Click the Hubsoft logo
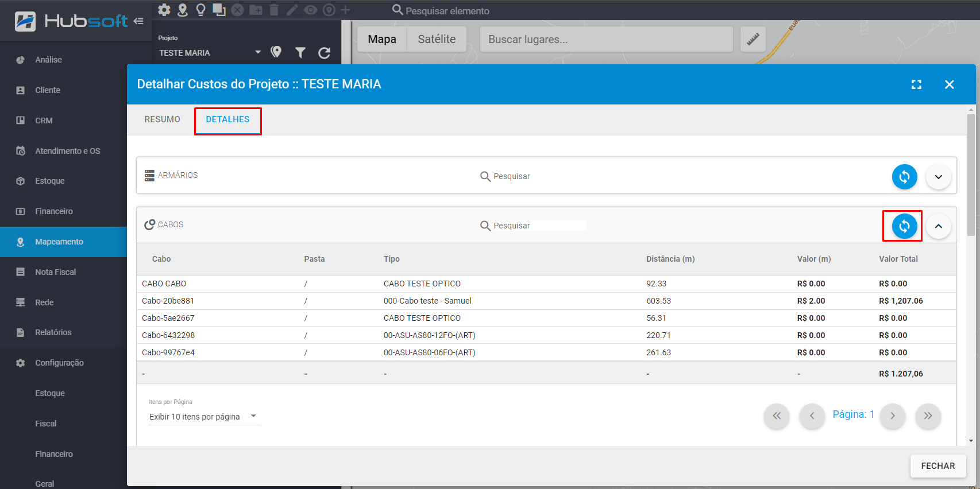Viewport: 980px width, 489px height. tap(71, 21)
